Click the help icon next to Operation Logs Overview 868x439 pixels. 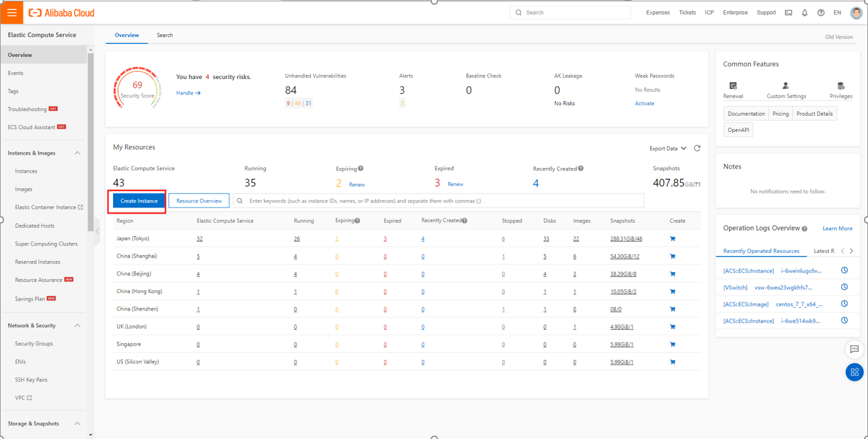click(804, 229)
